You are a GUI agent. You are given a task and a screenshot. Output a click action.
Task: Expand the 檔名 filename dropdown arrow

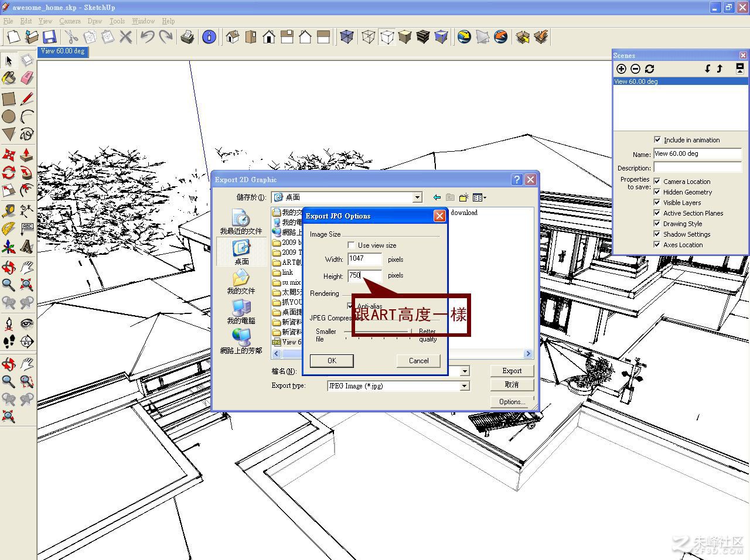[464, 371]
